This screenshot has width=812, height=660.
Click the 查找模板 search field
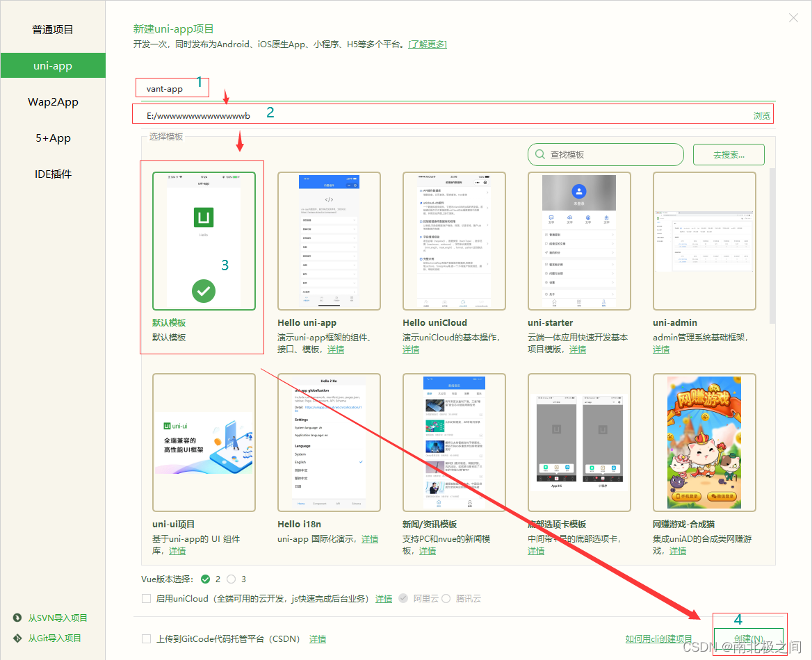tap(606, 154)
